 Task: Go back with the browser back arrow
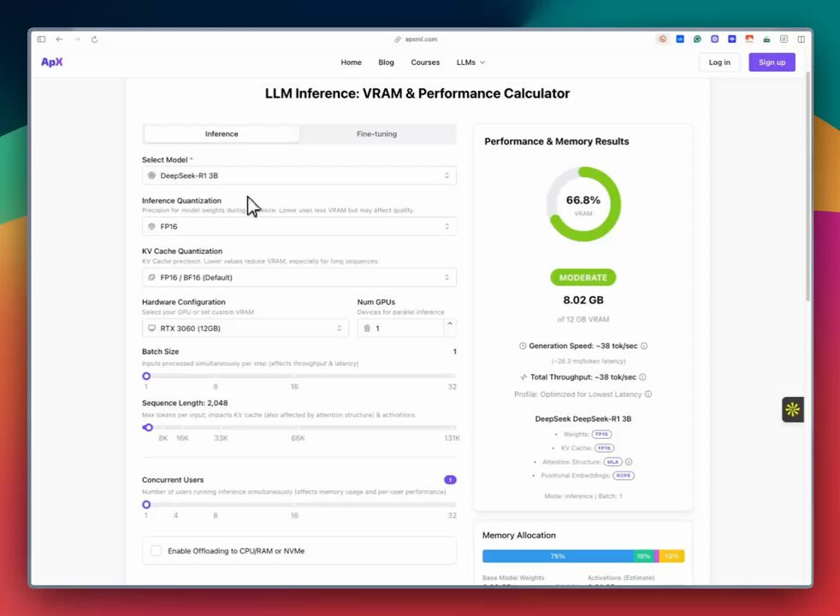coord(59,39)
